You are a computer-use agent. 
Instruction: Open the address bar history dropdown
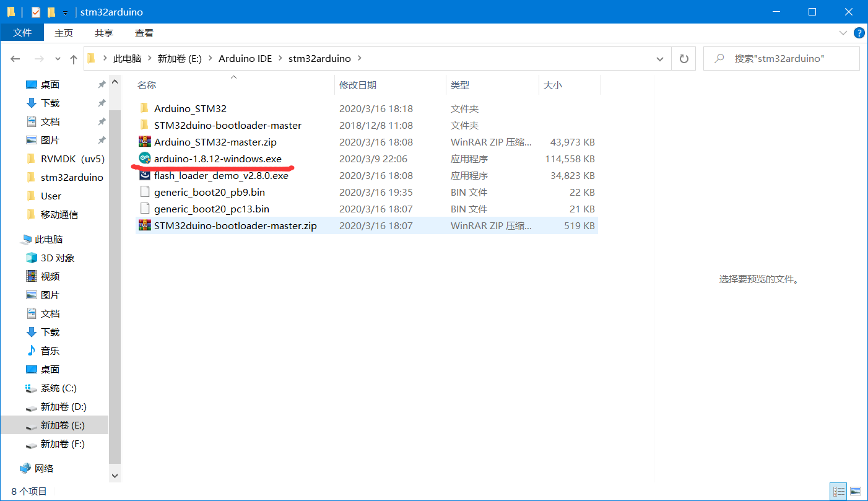click(x=660, y=59)
